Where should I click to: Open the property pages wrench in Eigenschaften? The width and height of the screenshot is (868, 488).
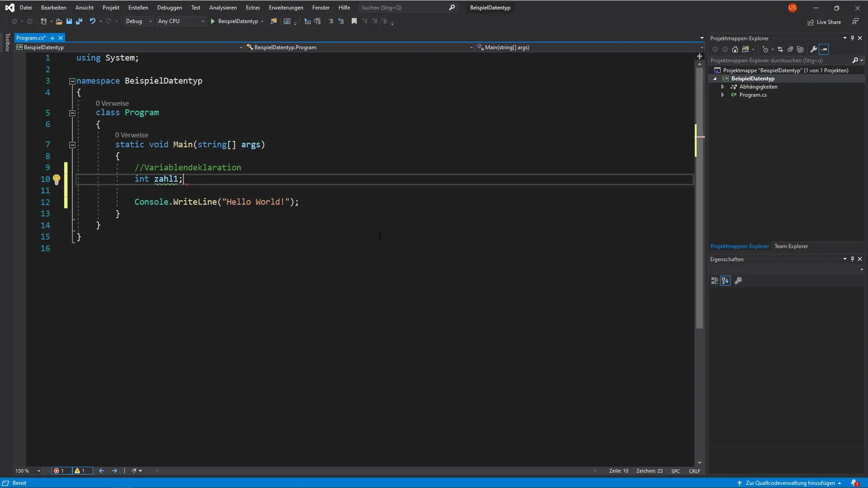(x=738, y=281)
